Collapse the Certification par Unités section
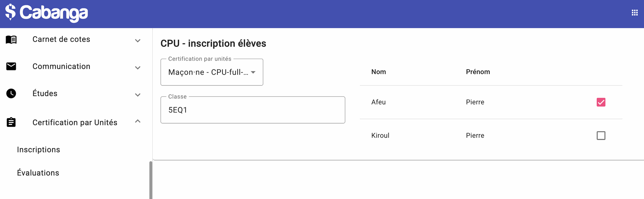 pyautogui.click(x=138, y=121)
